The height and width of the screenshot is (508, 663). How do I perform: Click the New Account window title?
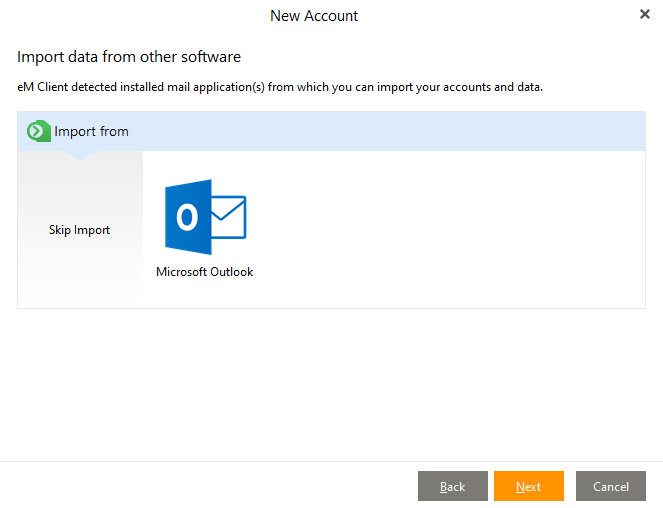tap(314, 16)
